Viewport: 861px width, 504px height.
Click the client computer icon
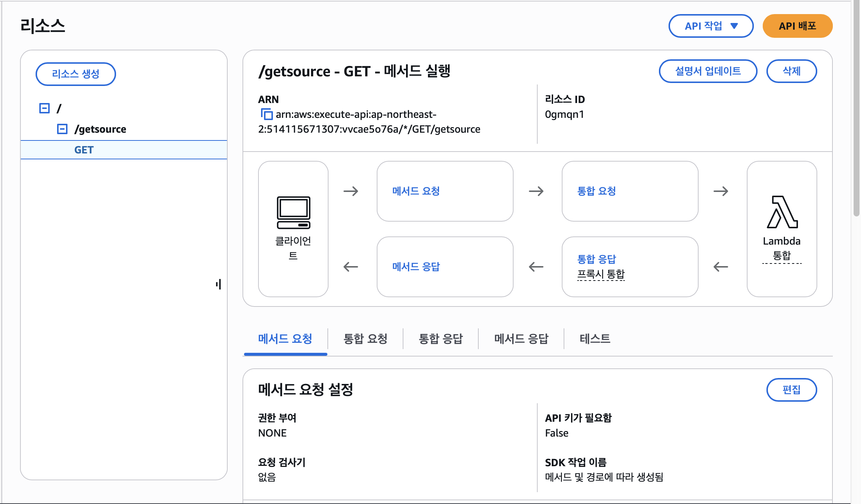tap(293, 212)
